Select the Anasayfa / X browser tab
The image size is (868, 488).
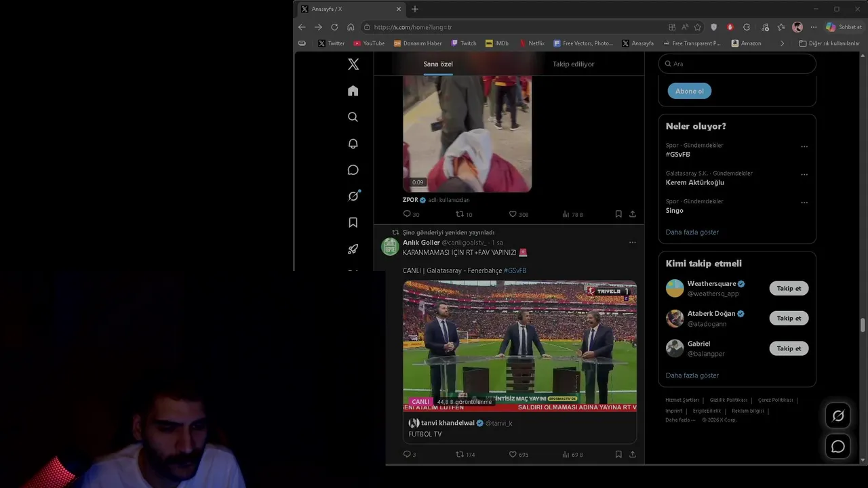[x=351, y=9]
